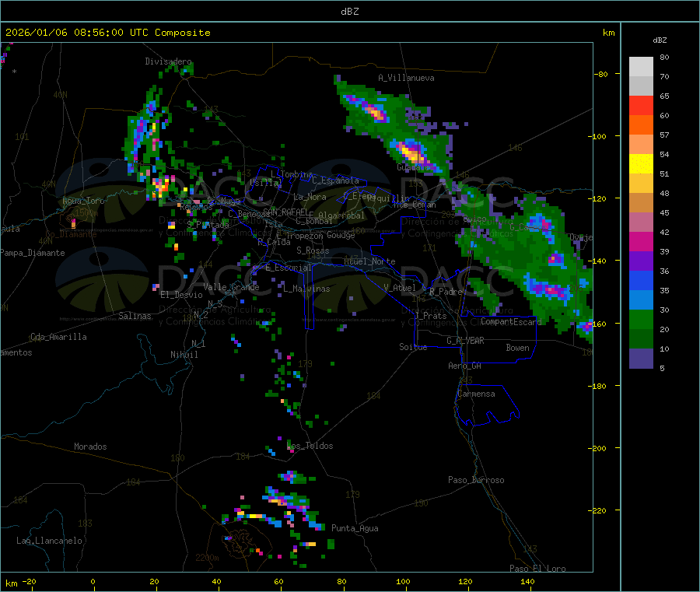
Task: Select the El_Desvio map label
Action: click(181, 295)
